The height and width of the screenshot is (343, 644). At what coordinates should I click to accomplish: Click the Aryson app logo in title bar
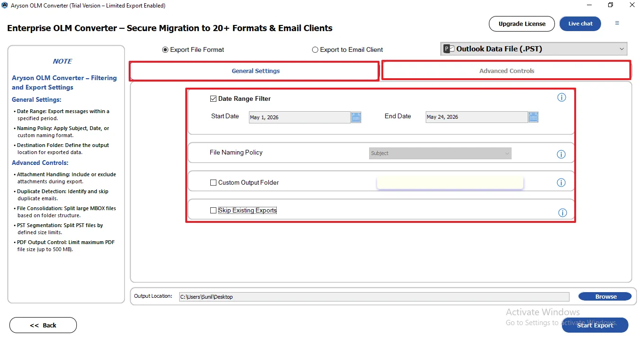click(x=5, y=6)
